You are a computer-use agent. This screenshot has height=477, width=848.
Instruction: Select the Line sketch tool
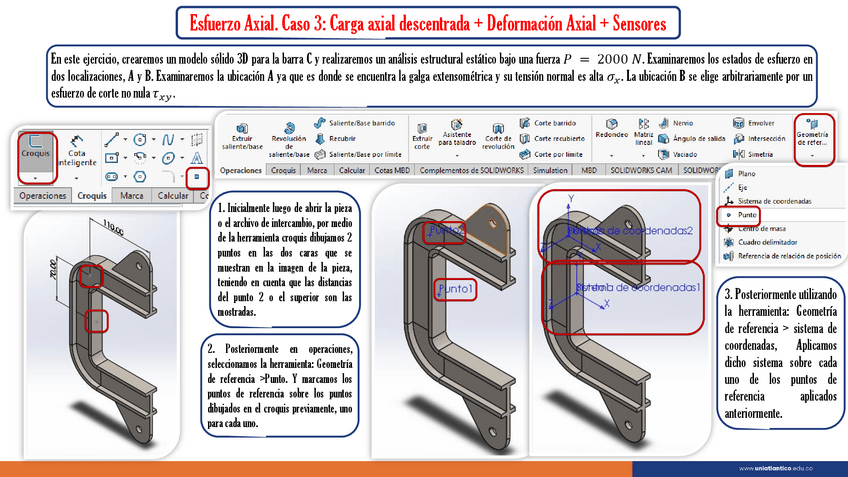[111, 140]
